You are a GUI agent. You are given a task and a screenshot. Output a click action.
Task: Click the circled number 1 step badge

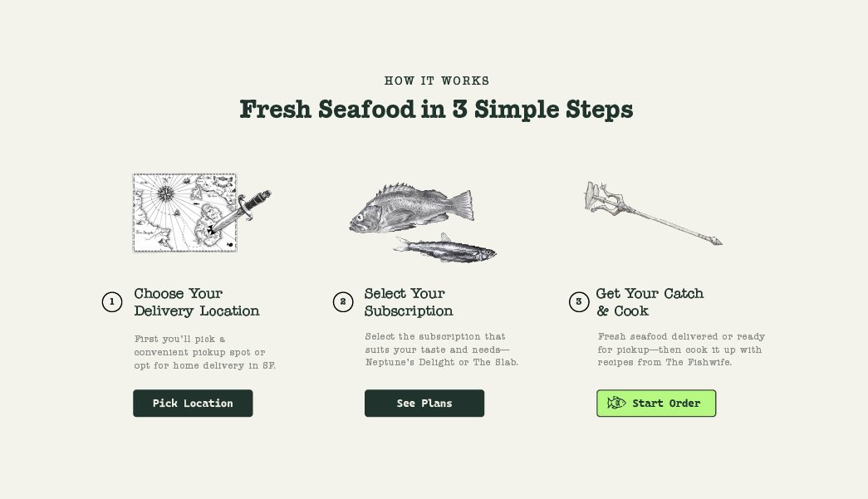(x=112, y=302)
